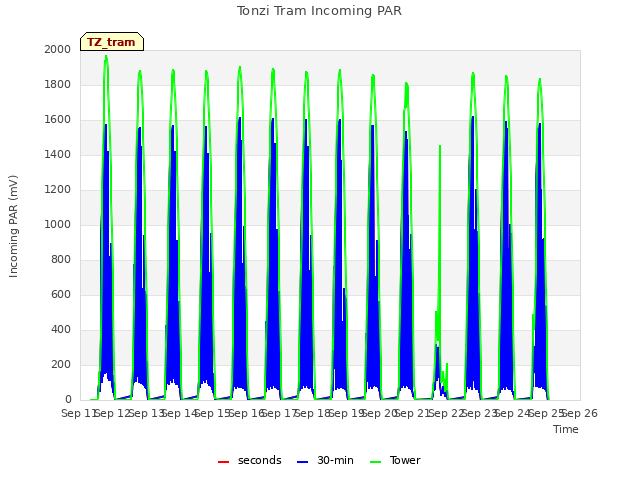Click the 1400 y-axis tick label

[x=58, y=154]
